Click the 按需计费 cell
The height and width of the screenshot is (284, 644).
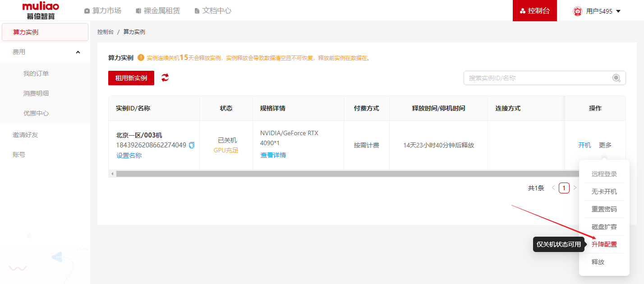[x=367, y=145]
